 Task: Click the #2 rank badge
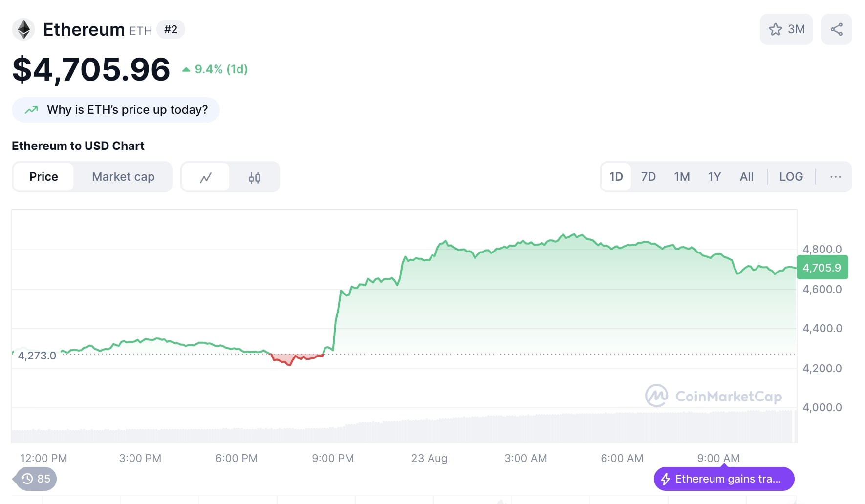[x=171, y=29]
